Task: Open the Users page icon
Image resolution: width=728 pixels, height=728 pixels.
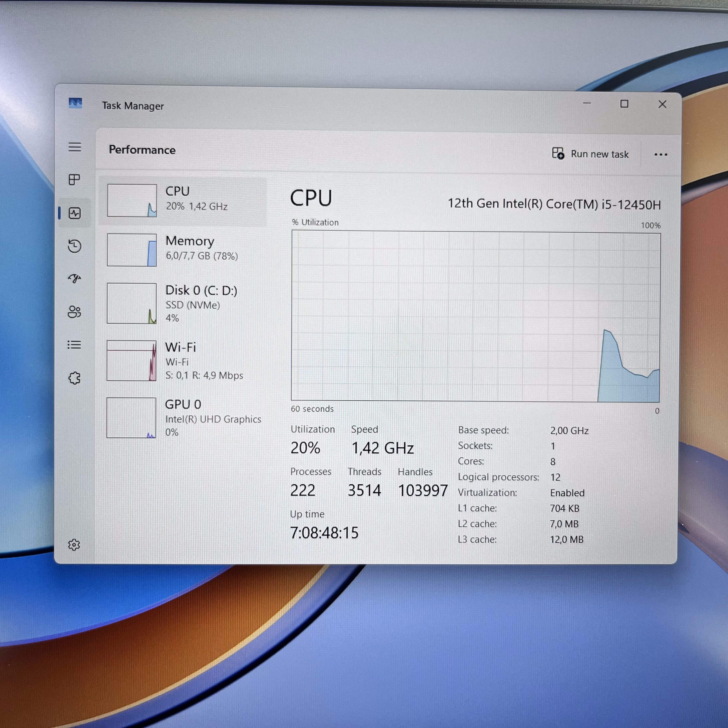Action: (75, 312)
